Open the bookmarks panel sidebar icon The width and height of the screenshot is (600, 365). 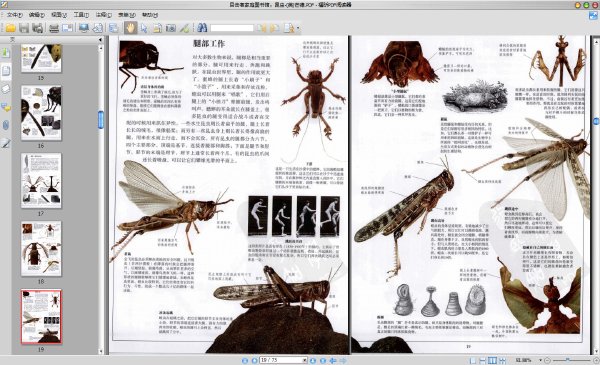pos(6,52)
